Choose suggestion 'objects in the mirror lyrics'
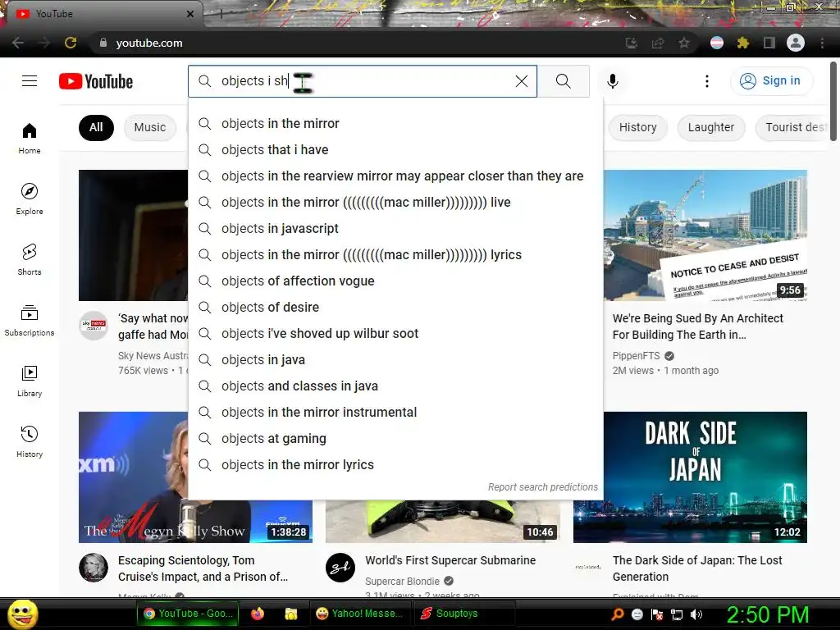The image size is (840, 630). point(395,464)
